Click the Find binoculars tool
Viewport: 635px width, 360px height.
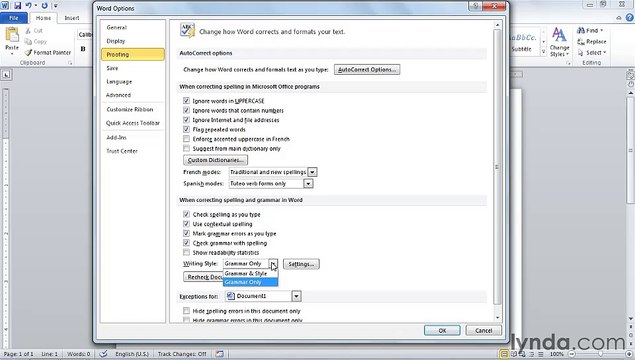[x=590, y=30]
